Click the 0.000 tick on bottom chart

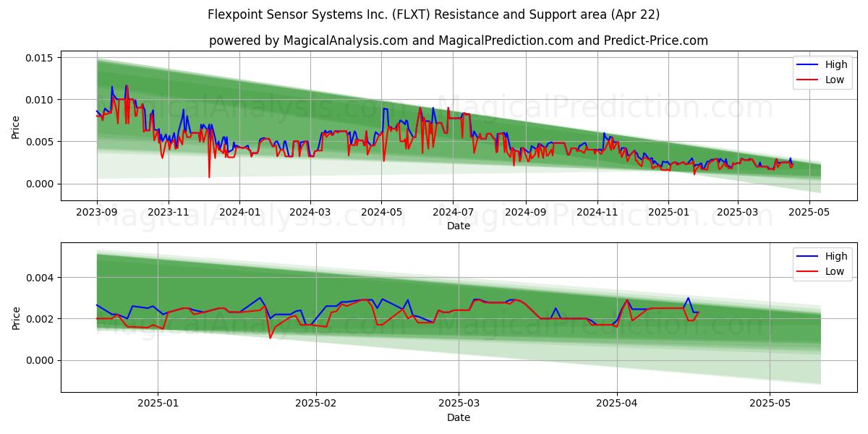pos(41,360)
